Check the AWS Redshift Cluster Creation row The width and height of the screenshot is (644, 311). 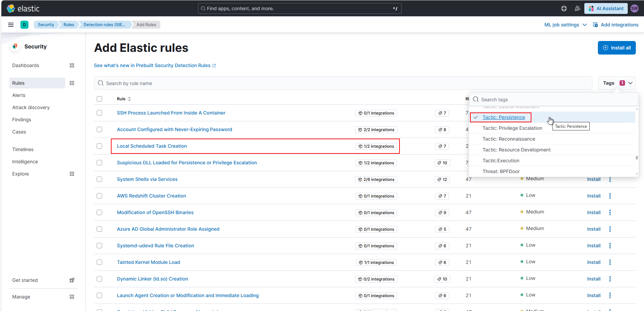(99, 196)
